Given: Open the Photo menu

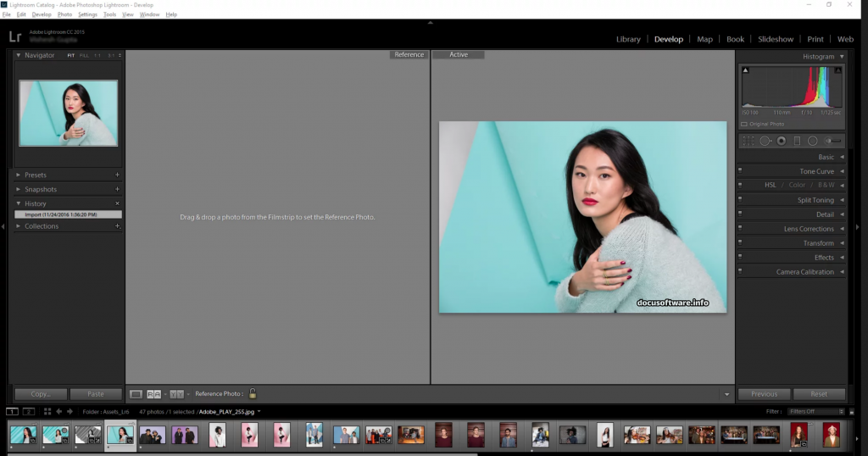Looking at the screenshot, I should tap(64, 14).
